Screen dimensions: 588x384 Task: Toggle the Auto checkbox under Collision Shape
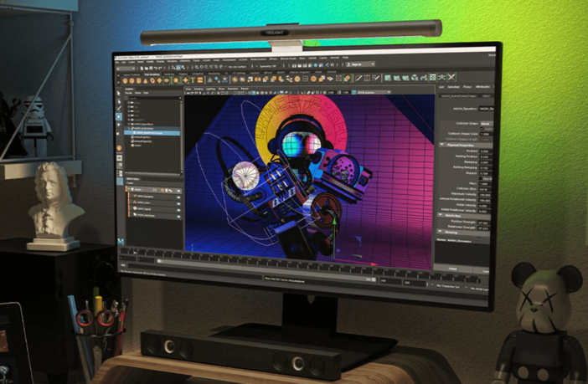(482, 129)
